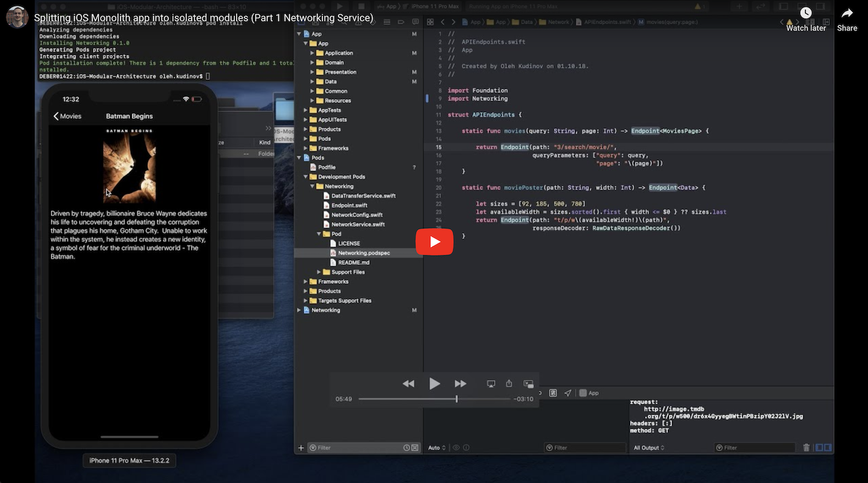Select the LICENSE file
The image size is (868, 483).
click(x=348, y=244)
